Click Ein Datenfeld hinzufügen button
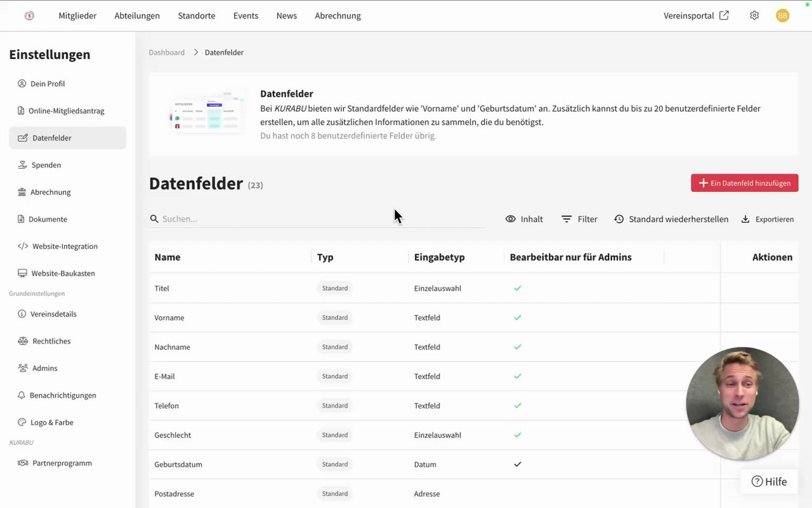 tap(744, 183)
